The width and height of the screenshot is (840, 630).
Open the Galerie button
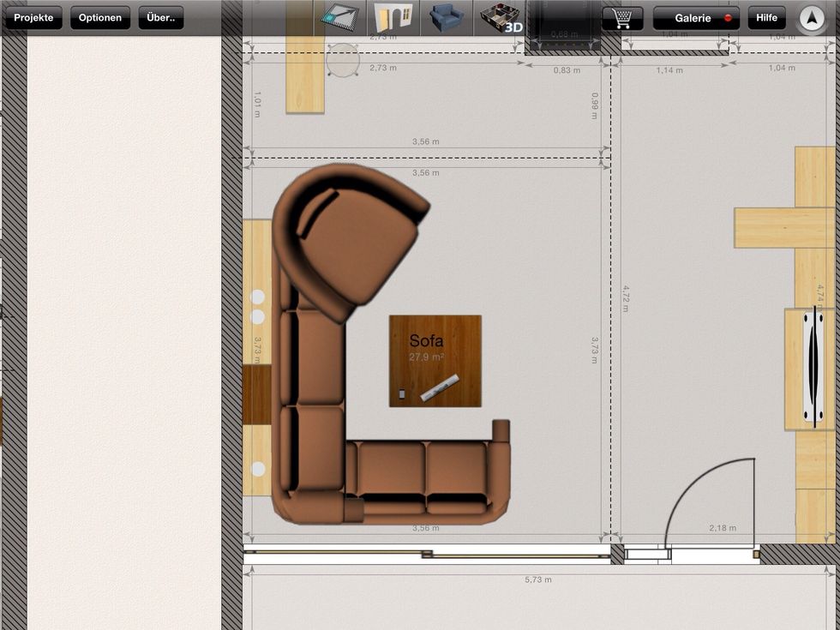pos(696,18)
